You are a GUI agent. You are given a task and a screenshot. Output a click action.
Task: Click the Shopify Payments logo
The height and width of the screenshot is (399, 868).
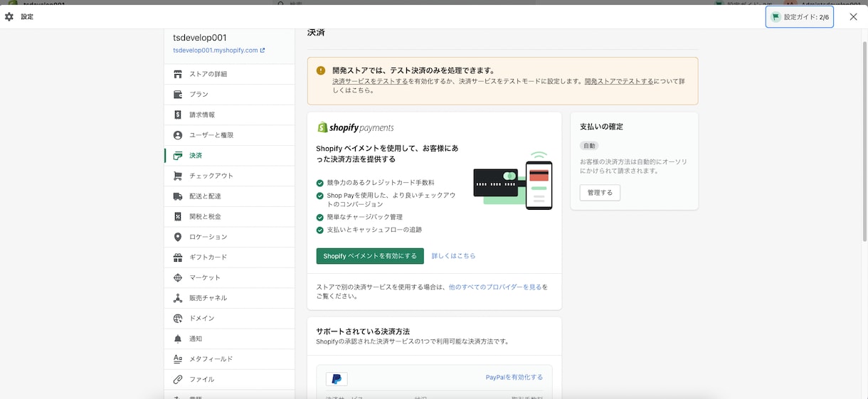[x=355, y=127]
